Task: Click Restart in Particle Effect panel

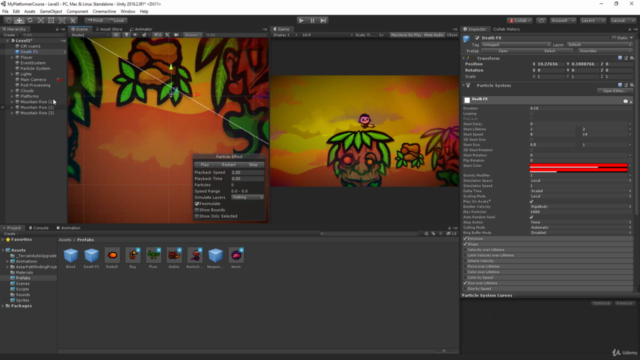Action: pos(229,165)
